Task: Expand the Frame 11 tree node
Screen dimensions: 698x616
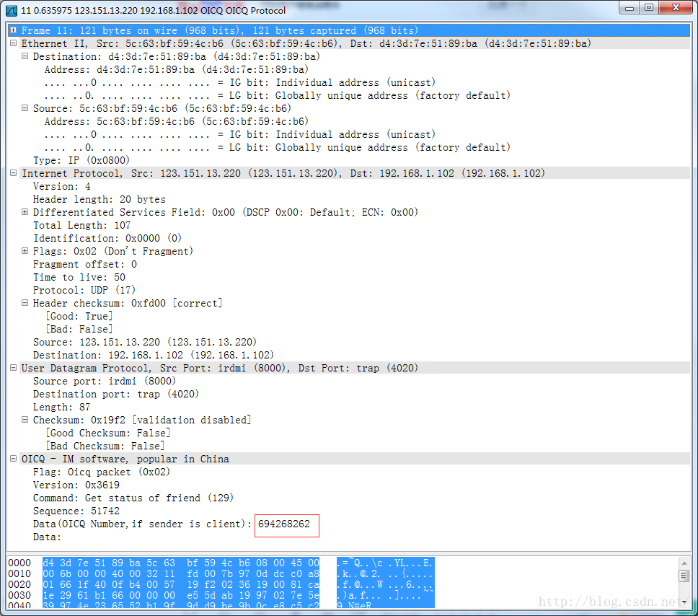Action: click(14, 30)
